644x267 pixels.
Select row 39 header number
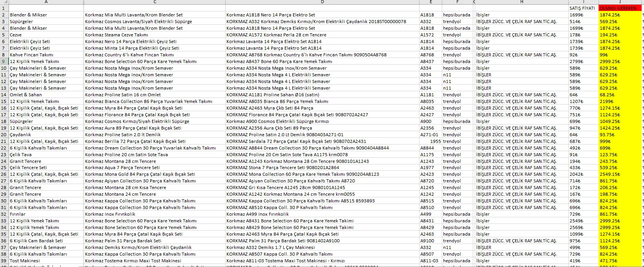4,261
